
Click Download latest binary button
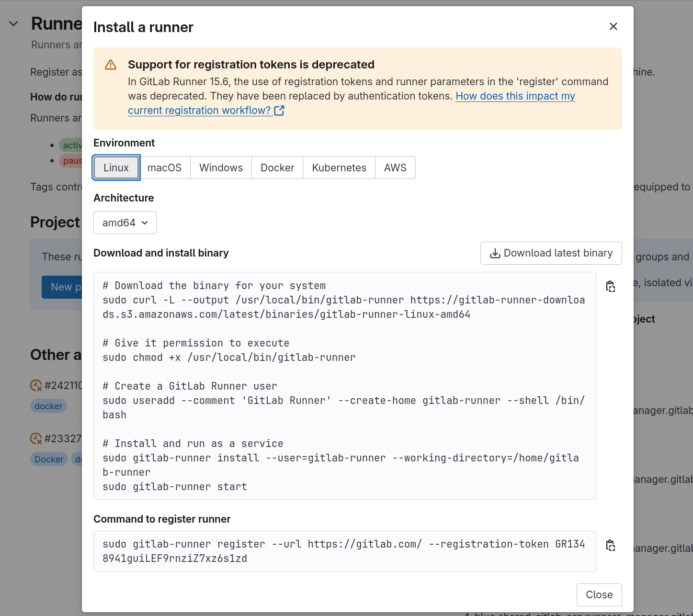[551, 253]
